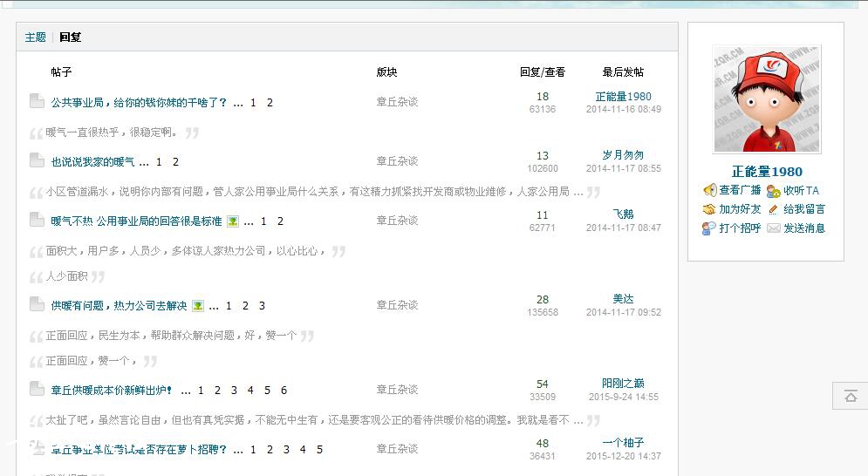Open 章丘杂谈 board in 章丘供暖成本价 row
Image resolution: width=868 pixels, height=476 pixels.
(397, 390)
